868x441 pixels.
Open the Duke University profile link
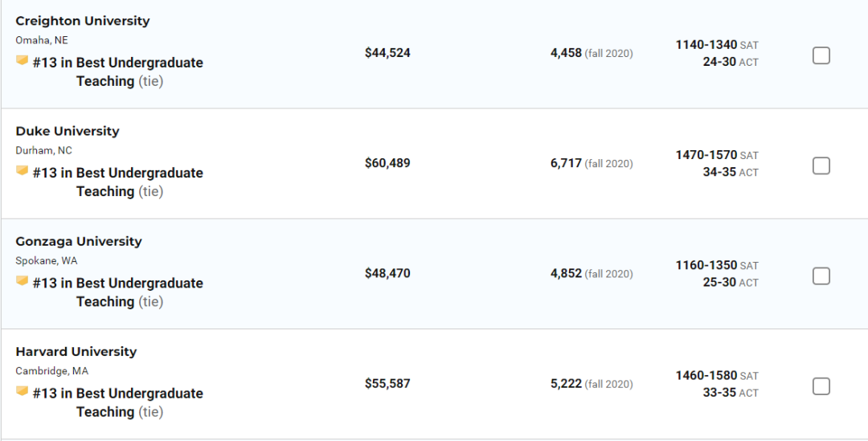[x=68, y=131]
